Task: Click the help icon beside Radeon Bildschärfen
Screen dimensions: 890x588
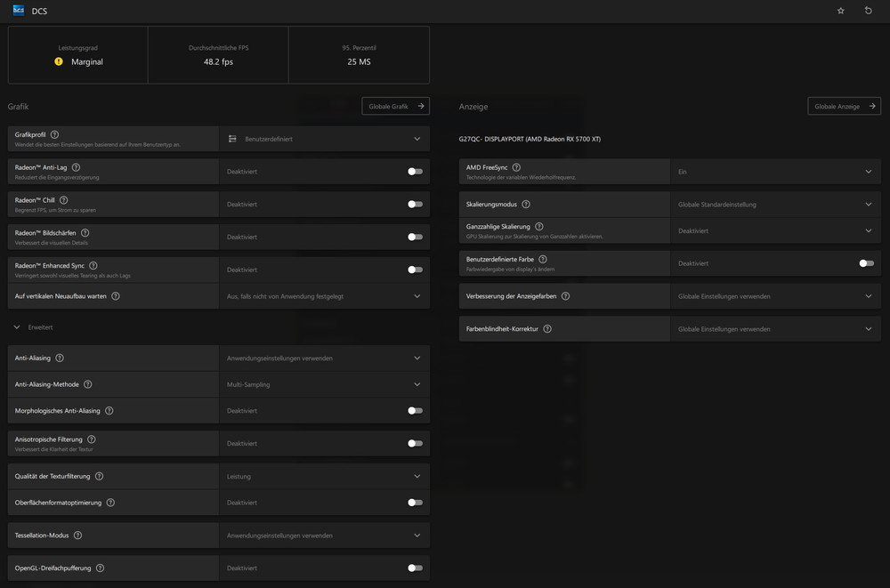Action: click(x=85, y=232)
